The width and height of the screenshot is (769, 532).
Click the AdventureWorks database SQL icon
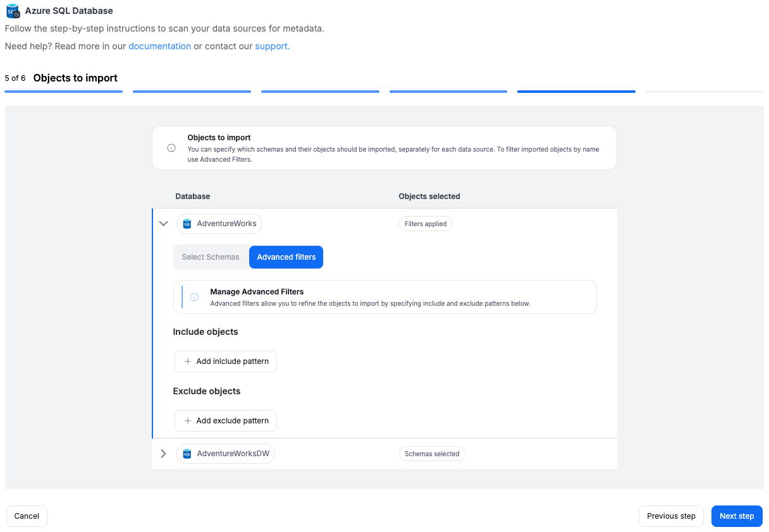187,224
